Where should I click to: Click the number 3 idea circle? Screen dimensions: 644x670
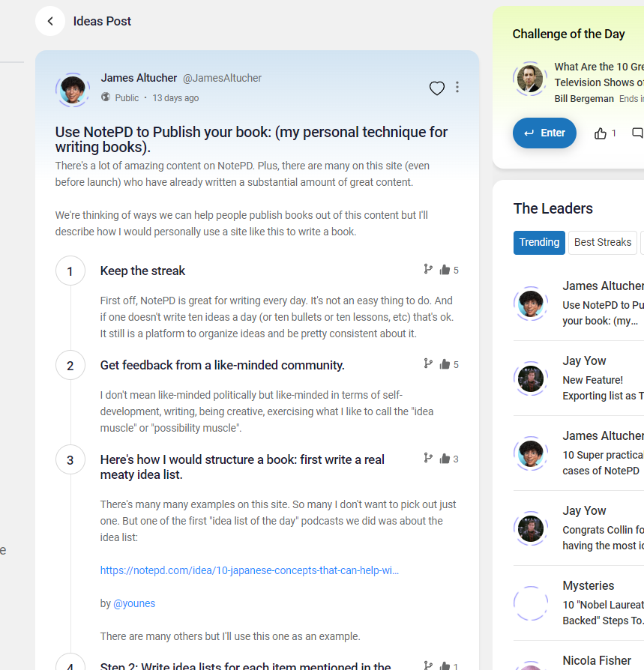click(70, 459)
